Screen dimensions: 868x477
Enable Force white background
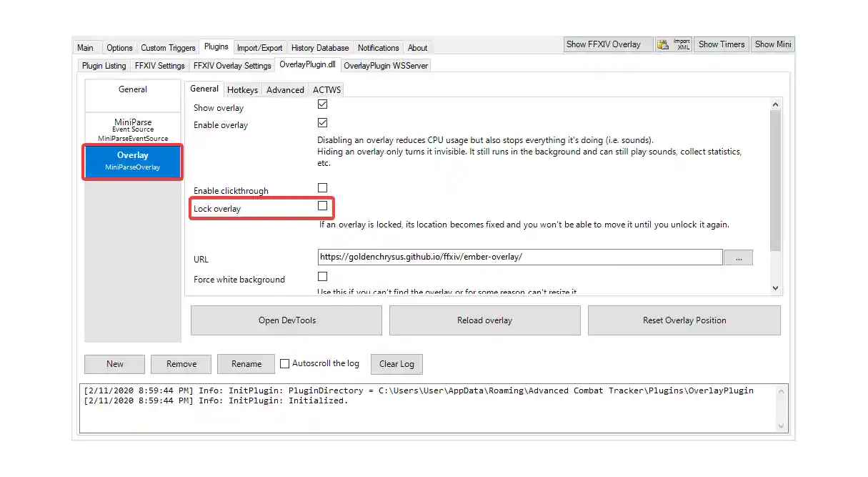322,276
